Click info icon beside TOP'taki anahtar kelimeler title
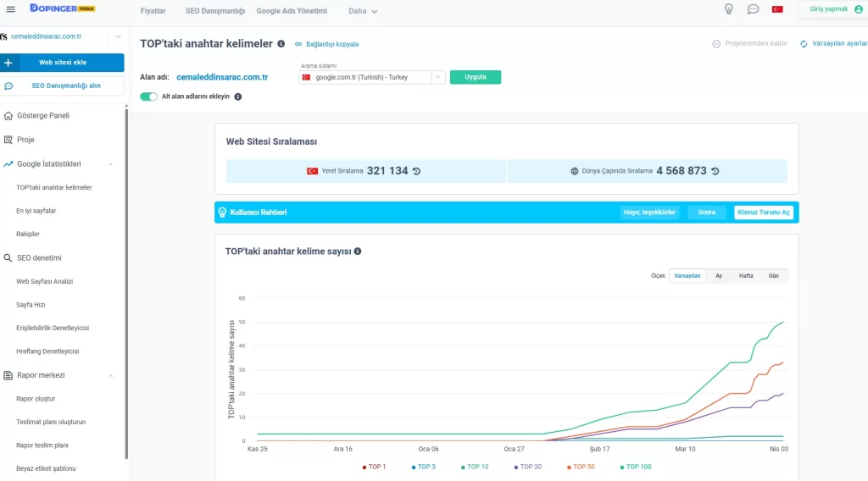The width and height of the screenshot is (868, 481). pyautogui.click(x=281, y=43)
